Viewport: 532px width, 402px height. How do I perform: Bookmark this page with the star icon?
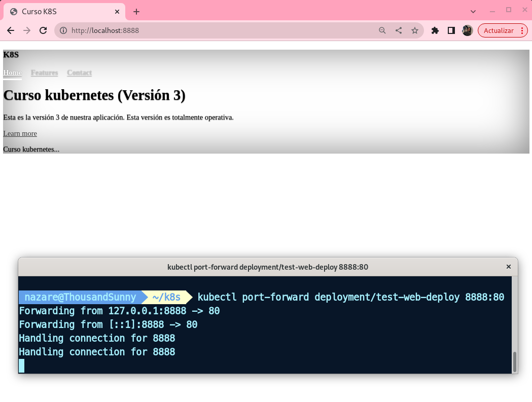coord(415,30)
